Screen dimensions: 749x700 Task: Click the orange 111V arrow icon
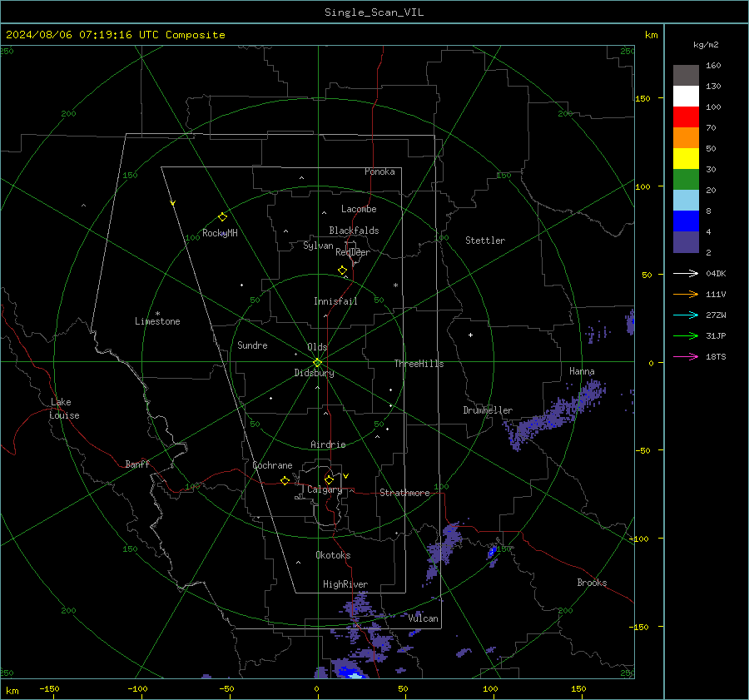686,295
